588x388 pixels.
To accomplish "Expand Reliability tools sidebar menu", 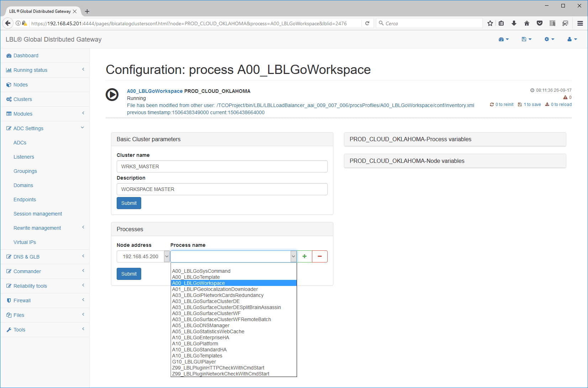I will click(45, 286).
